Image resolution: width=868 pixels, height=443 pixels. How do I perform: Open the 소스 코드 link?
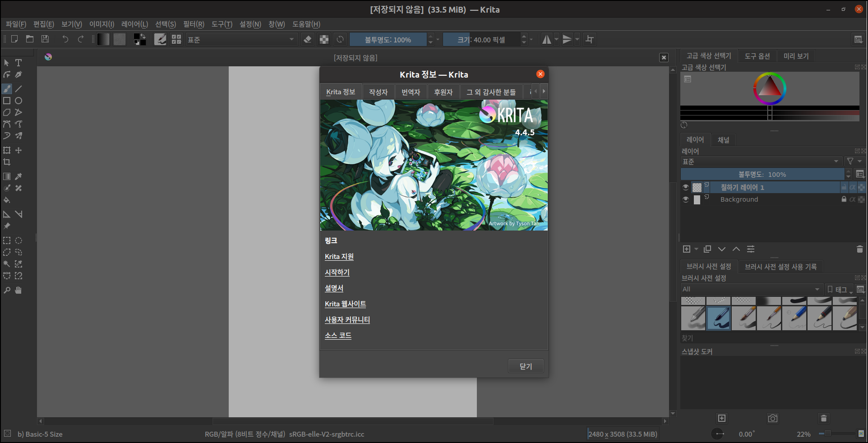338,336
